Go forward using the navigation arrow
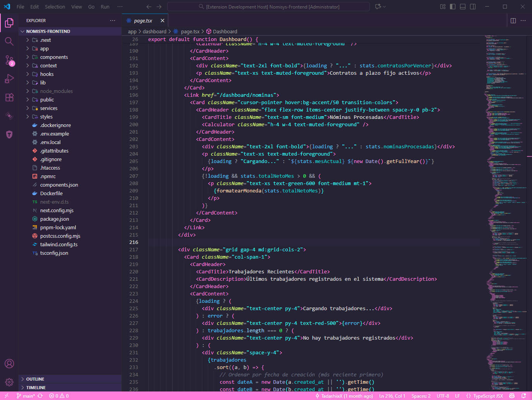Image resolution: width=532 pixels, height=400 pixels. 159,7
